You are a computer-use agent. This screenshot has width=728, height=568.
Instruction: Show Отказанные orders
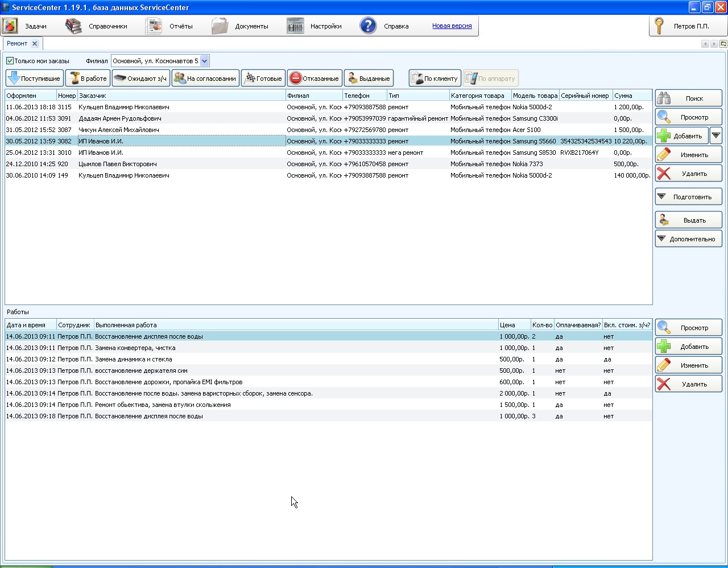tap(315, 79)
